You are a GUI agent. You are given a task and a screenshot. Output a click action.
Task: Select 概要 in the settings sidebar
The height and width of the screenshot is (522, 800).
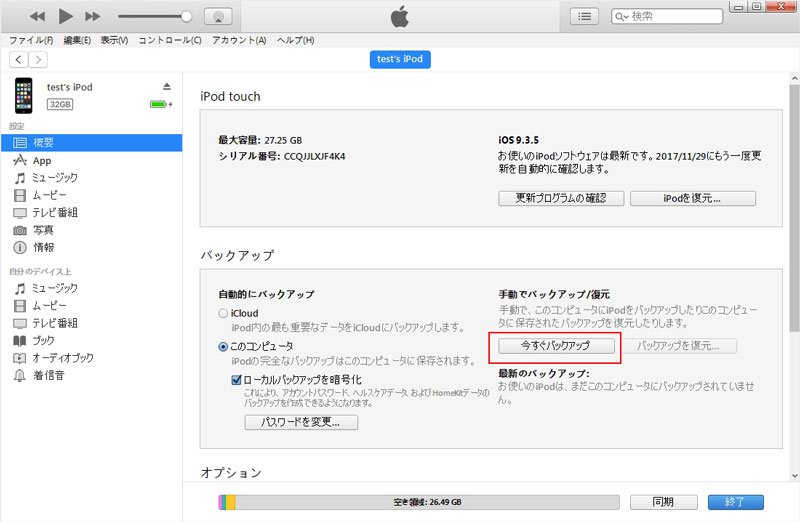91,143
